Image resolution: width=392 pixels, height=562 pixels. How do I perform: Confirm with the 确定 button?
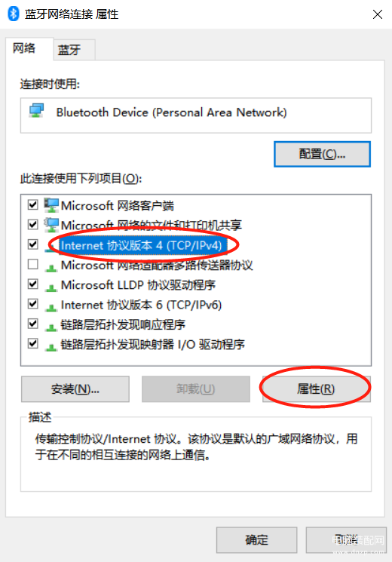coord(256,540)
